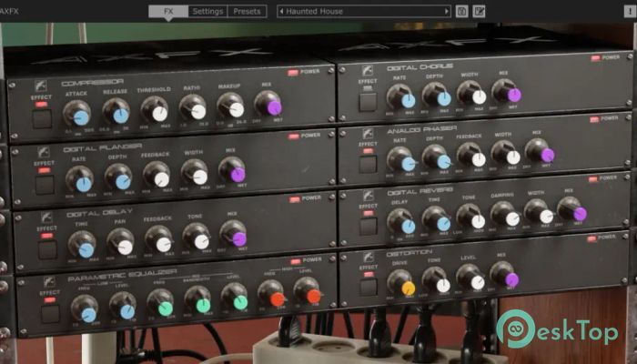
Task: Click the Distortion unit logo icon
Action: [368, 257]
